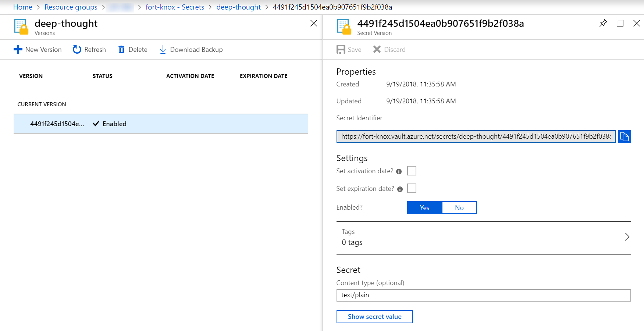Image resolution: width=644 pixels, height=331 pixels.
Task: Click the Content type text field
Action: pos(483,295)
